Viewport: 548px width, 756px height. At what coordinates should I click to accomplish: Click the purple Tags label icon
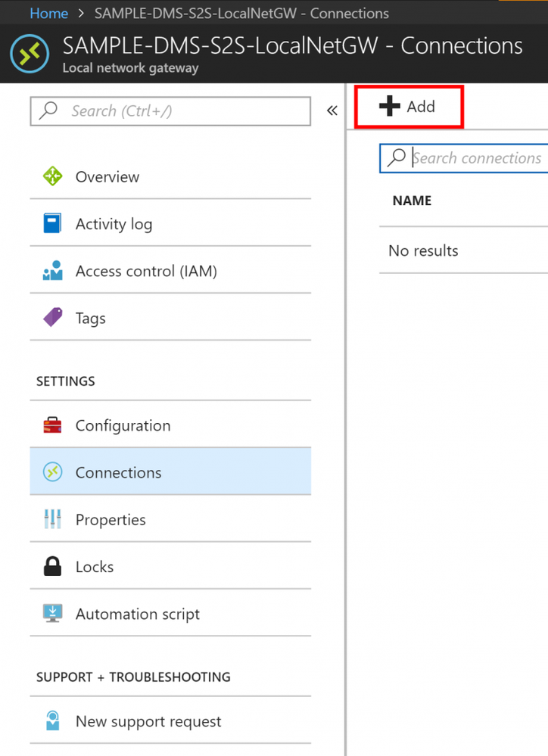pos(52,317)
